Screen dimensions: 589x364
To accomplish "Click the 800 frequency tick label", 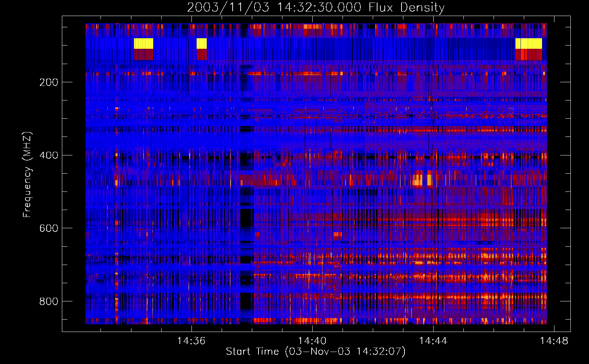I will [x=48, y=301].
